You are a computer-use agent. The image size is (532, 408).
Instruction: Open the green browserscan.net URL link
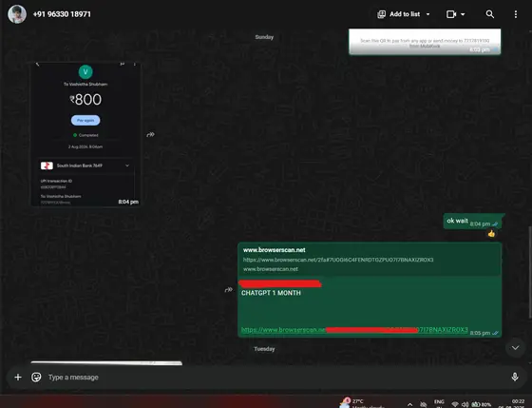[x=354, y=330]
